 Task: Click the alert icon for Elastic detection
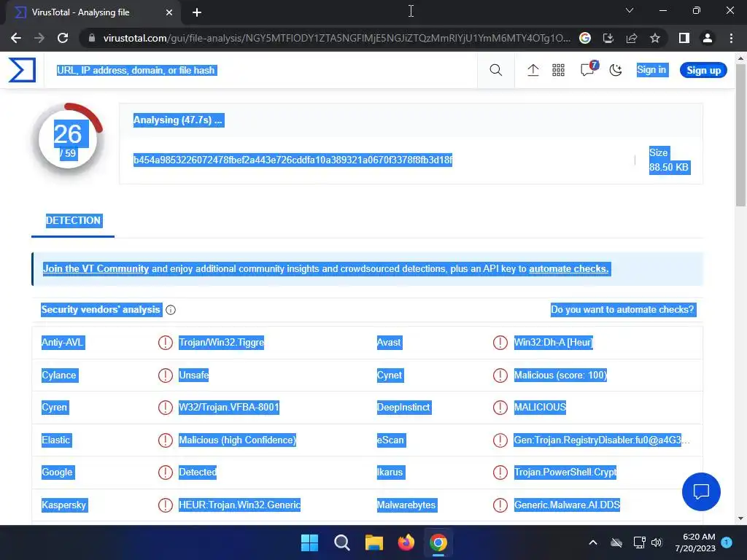coord(165,440)
